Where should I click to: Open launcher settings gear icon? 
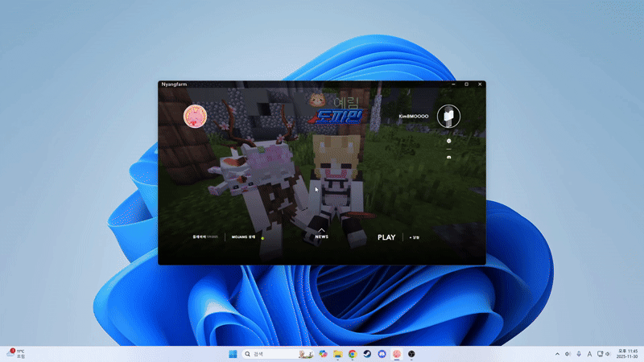448,142
